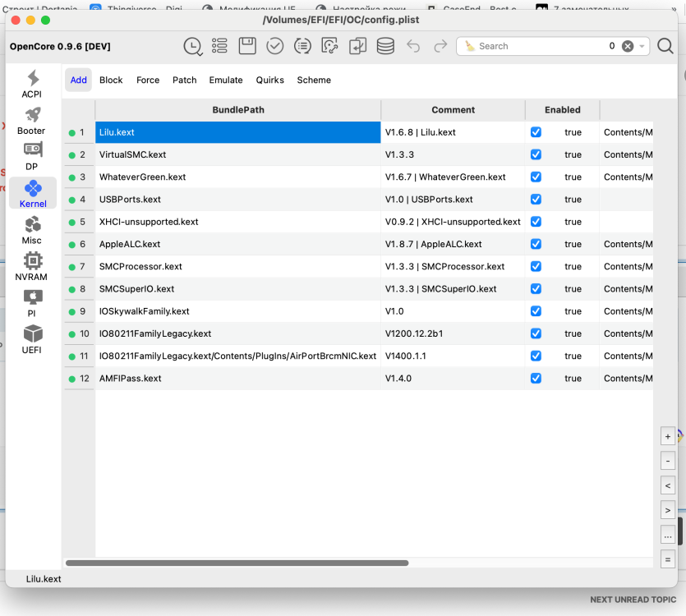Screen dimensions: 686x616
Task: Open the Booter section in sidebar
Action: [x=31, y=122]
